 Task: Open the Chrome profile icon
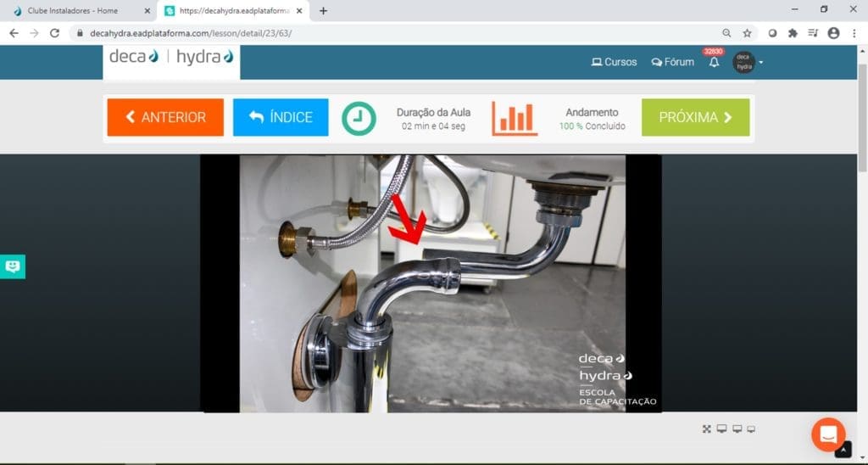[833, 33]
